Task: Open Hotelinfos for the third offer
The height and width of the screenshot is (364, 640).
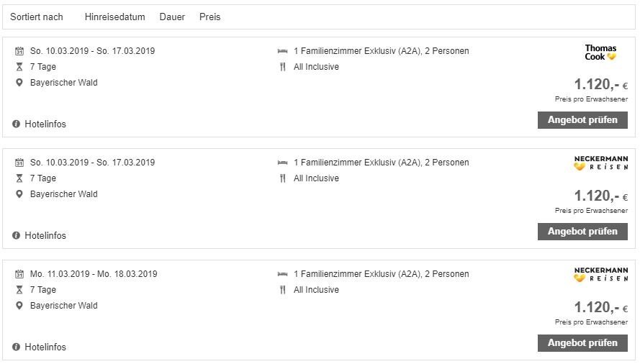Action: [45, 347]
